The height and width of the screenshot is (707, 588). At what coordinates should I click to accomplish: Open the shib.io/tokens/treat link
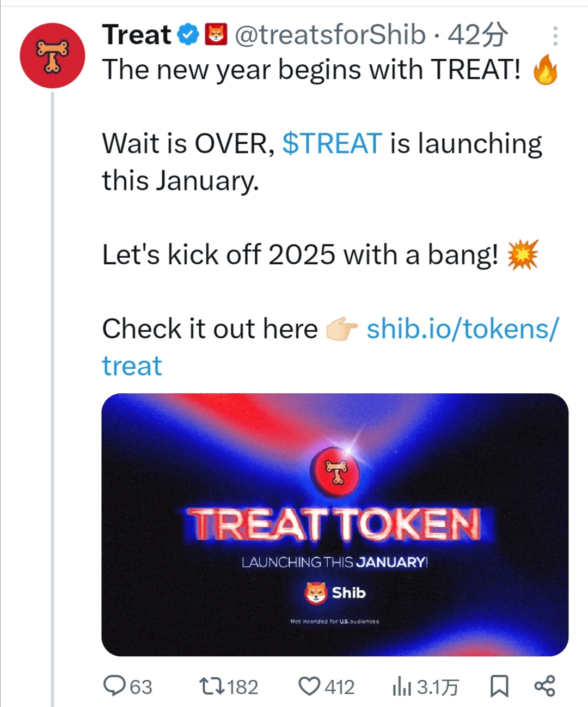click(462, 329)
